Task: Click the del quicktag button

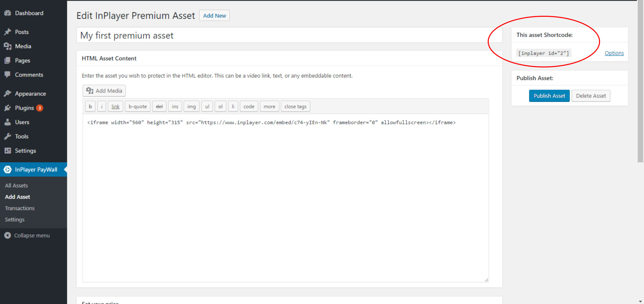Action: click(159, 106)
